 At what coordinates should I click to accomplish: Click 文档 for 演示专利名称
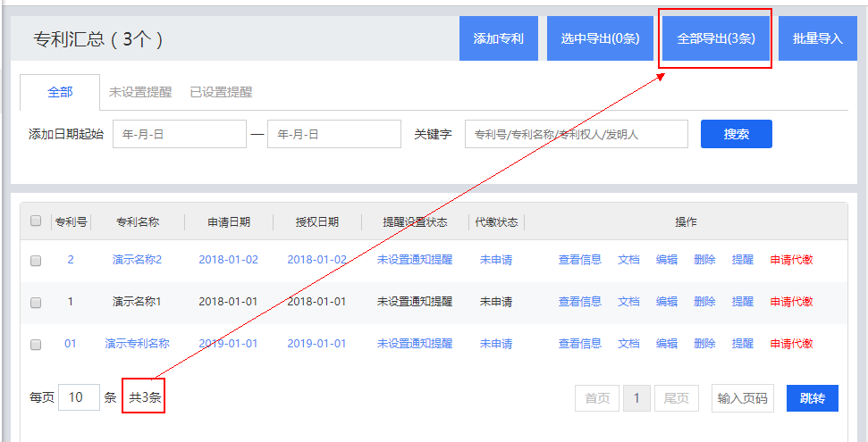tap(628, 344)
